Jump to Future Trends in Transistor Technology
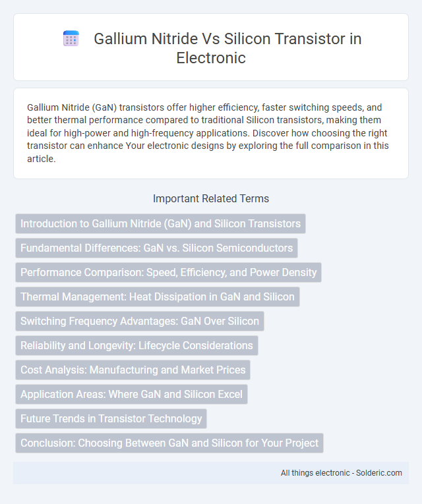The image size is (422, 504). (x=111, y=418)
